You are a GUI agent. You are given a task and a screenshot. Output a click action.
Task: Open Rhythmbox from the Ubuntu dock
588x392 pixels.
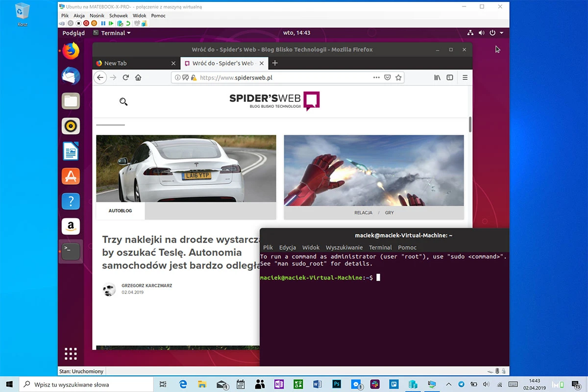tap(71, 126)
